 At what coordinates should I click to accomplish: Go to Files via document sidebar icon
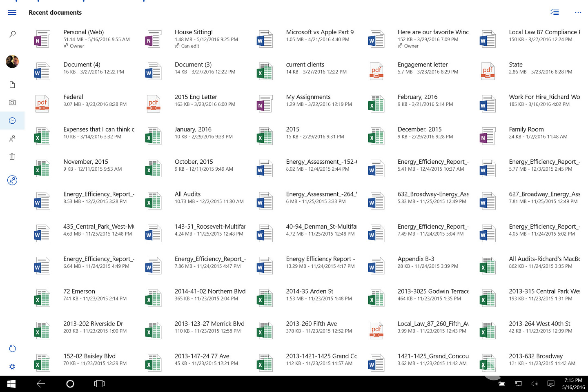(x=12, y=85)
